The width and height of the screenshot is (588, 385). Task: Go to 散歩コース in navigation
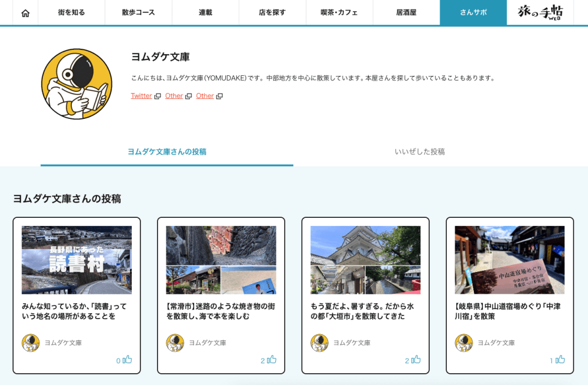click(138, 12)
